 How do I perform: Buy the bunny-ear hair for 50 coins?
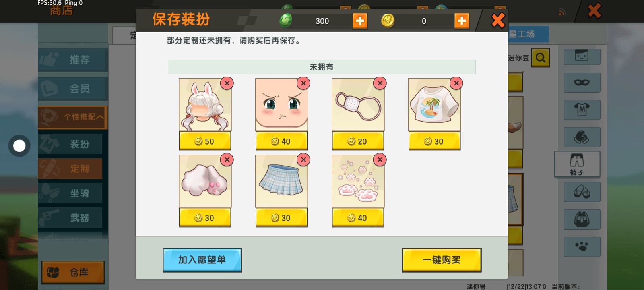(205, 141)
